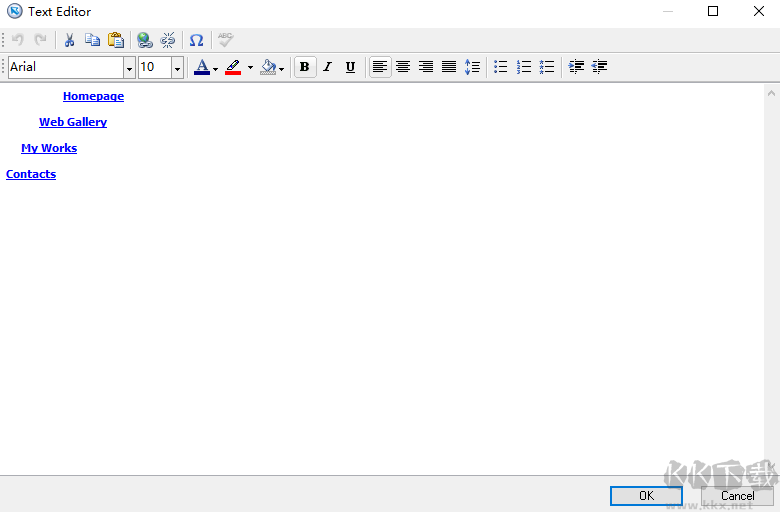
Task: Align text to the right
Action: (x=426, y=67)
